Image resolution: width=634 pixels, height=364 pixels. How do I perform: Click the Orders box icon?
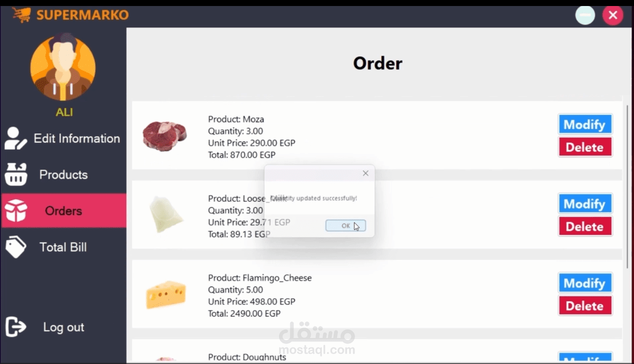pyautogui.click(x=15, y=210)
